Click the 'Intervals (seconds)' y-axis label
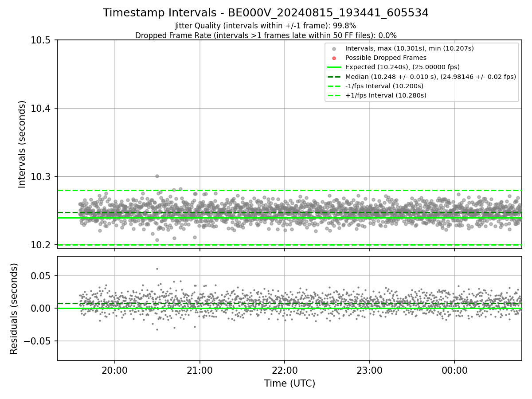Screen dimensions: 532x399 (x=22, y=144)
